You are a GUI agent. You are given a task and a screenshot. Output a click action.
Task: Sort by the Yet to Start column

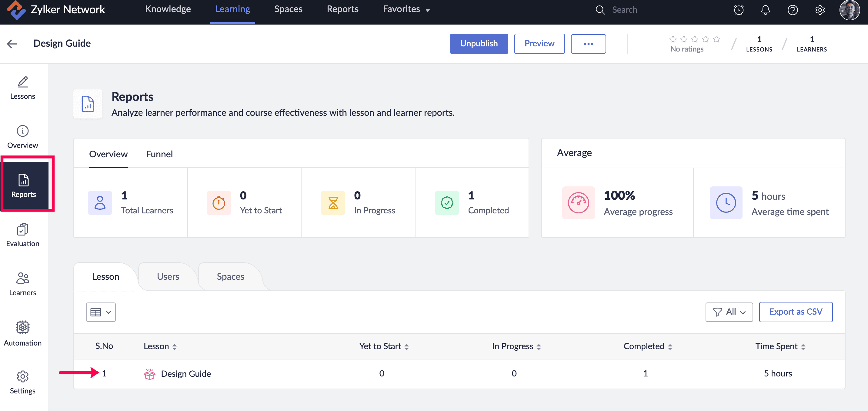(x=384, y=346)
